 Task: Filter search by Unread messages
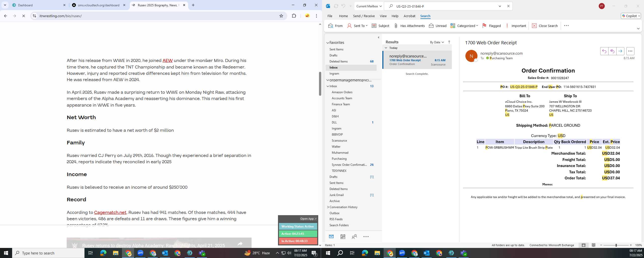point(437,26)
